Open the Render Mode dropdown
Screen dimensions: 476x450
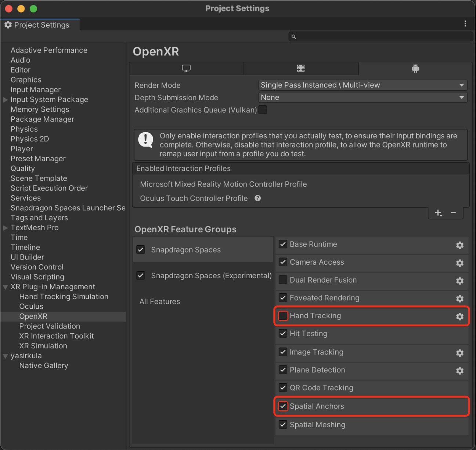tap(363, 85)
